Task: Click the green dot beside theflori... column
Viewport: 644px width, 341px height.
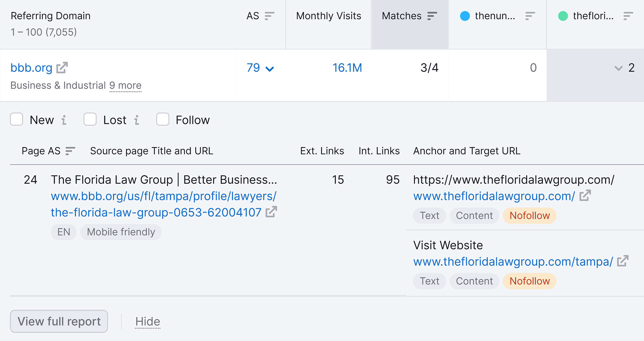Action: pos(563,16)
